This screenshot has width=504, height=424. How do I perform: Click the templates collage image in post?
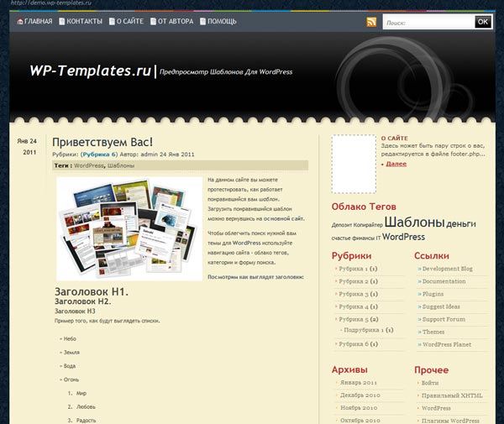coord(129,228)
